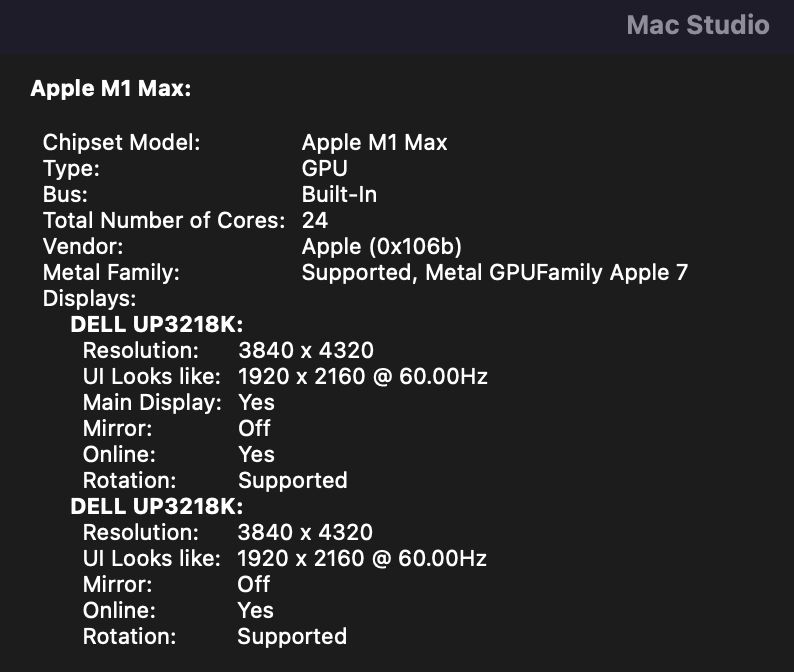Select the Metal GPUFamily Apple 7 value
The width and height of the screenshot is (794, 672).
[x=494, y=272]
